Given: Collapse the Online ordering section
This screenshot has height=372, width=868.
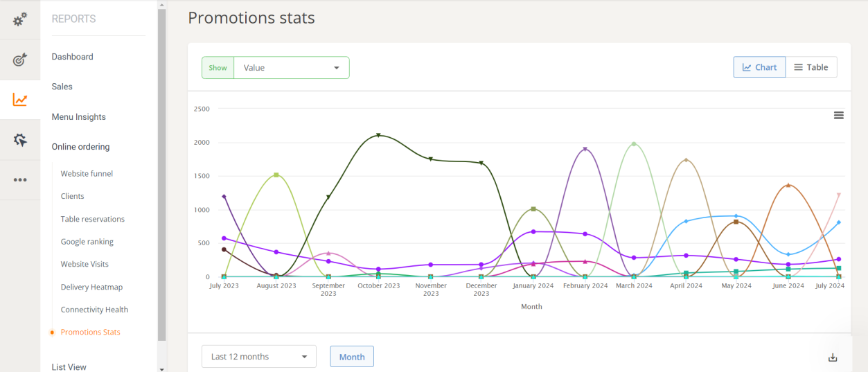Looking at the screenshot, I should pyautogui.click(x=80, y=147).
